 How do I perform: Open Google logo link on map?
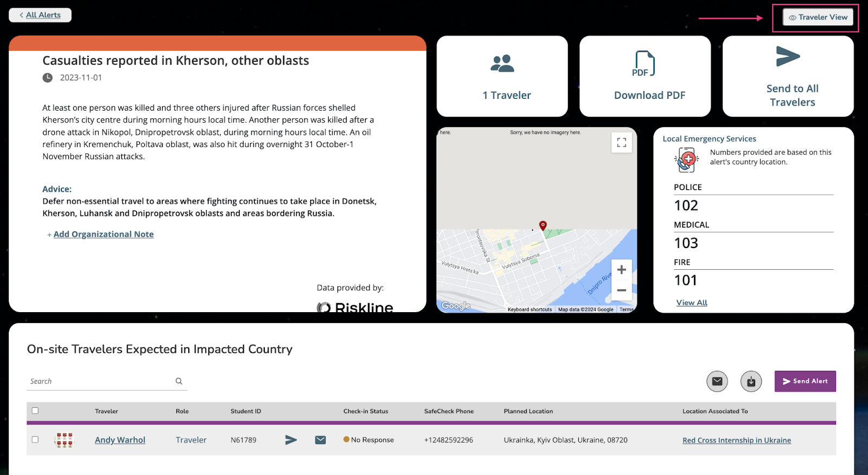pos(456,306)
